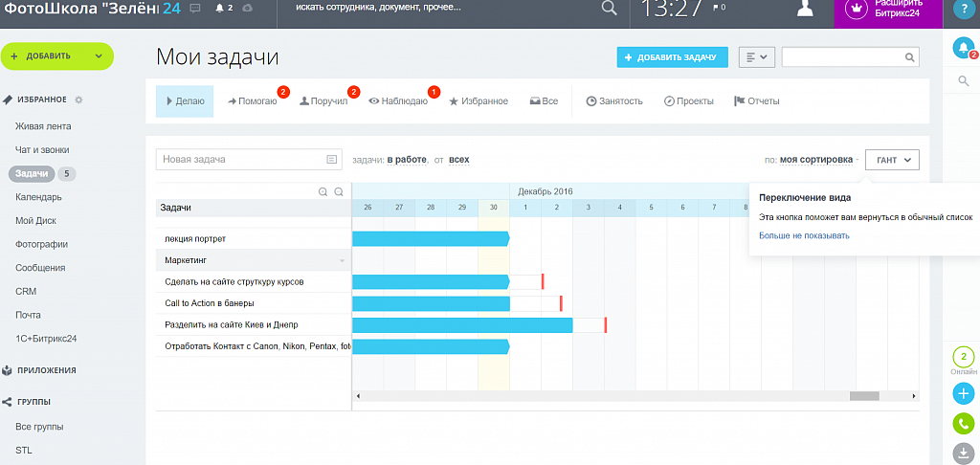Click into the Новая задача input field
Viewport: 980px width, 465px height.
point(241,159)
